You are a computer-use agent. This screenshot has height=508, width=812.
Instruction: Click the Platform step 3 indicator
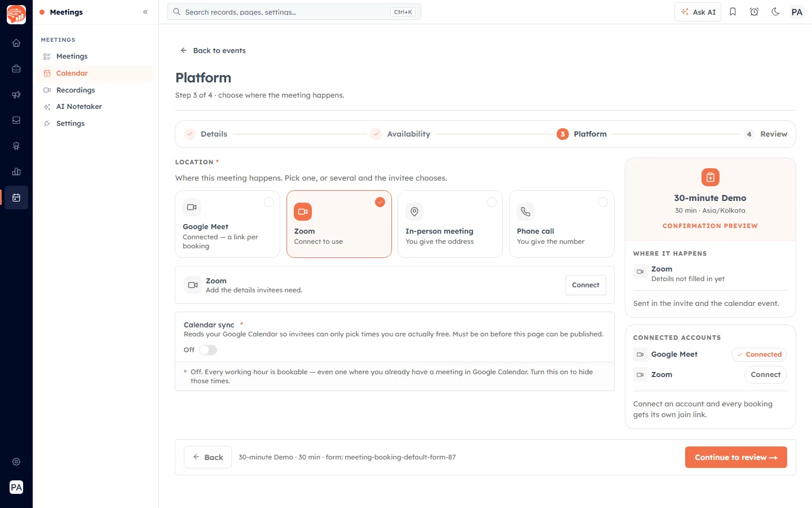563,134
